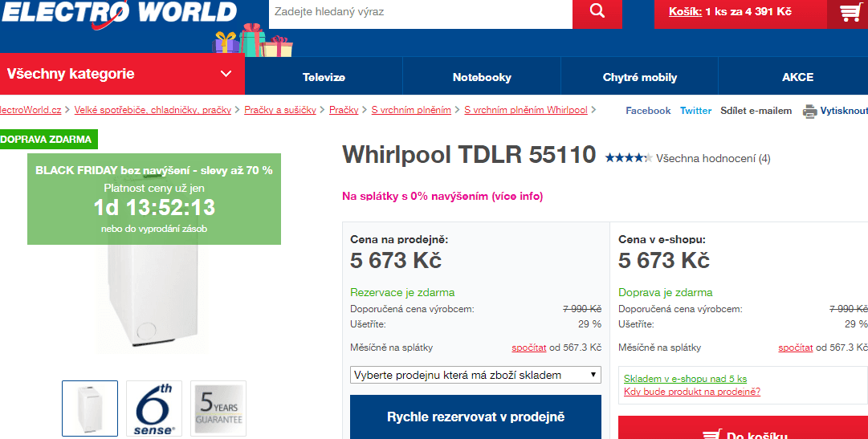Select the 6th sense thumbnail
The width and height of the screenshot is (868, 439).
pyautogui.click(x=154, y=408)
